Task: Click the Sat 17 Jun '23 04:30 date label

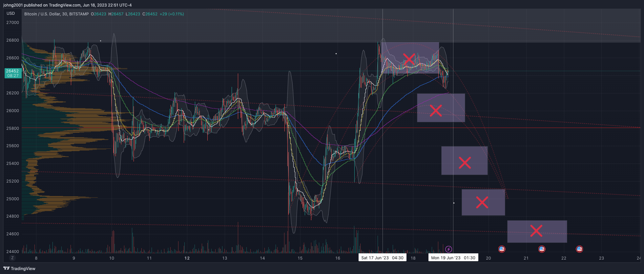Action: (x=382, y=258)
